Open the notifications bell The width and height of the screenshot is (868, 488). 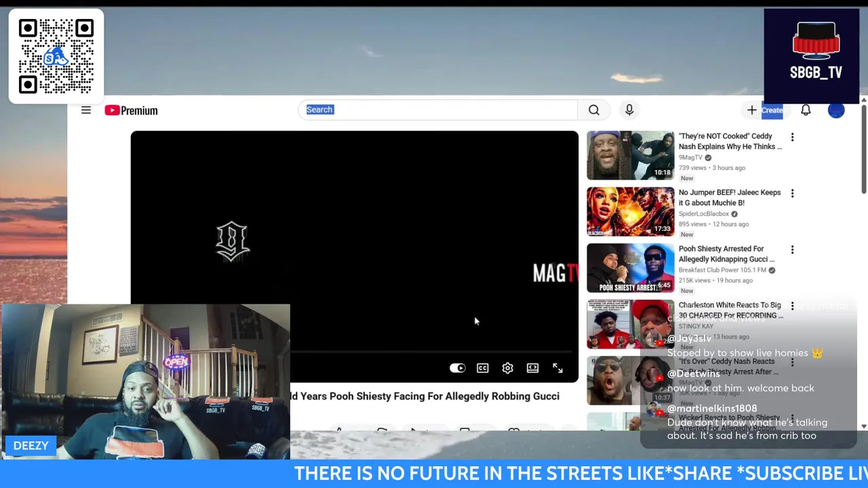[x=806, y=110]
